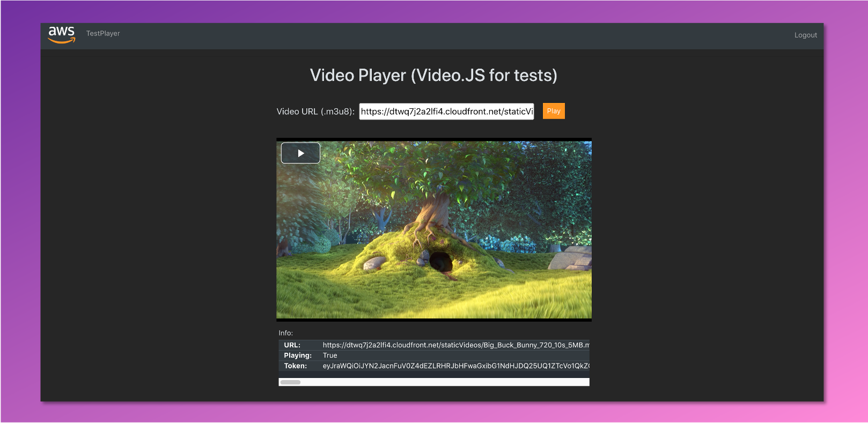Click the Big Buck Bunny video frame
The height and width of the screenshot is (423, 868).
(x=434, y=230)
